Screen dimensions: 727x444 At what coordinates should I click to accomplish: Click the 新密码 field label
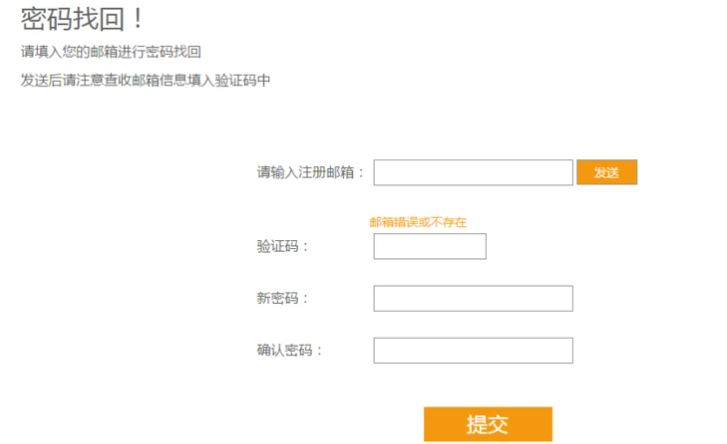283,298
